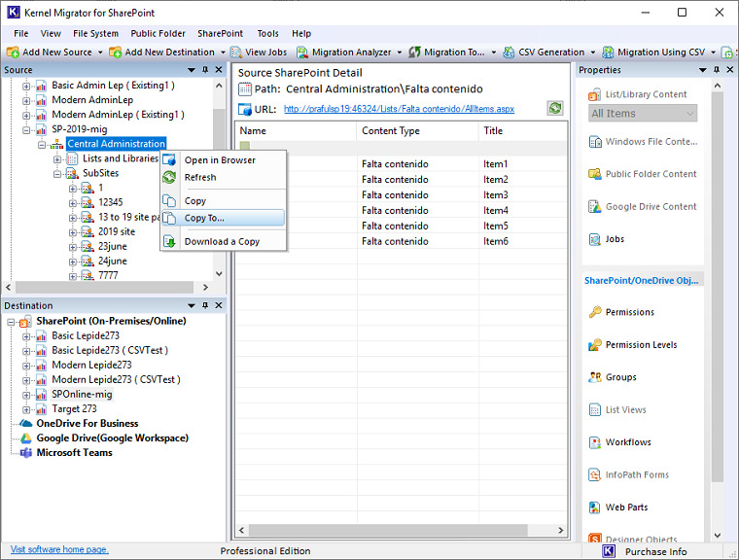
Task: Open the File menu
Action: (20, 33)
